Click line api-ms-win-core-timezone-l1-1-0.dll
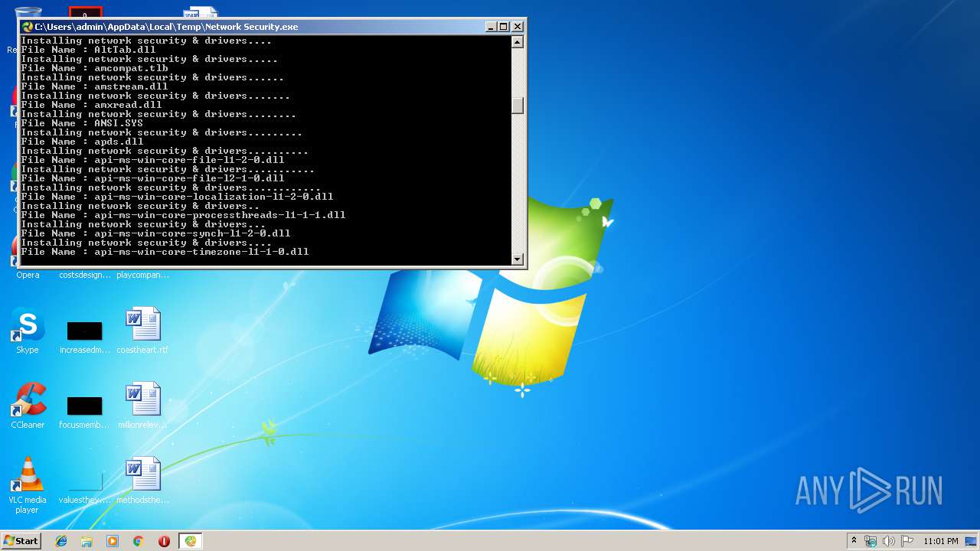Viewport: 980px width, 551px height. click(165, 252)
